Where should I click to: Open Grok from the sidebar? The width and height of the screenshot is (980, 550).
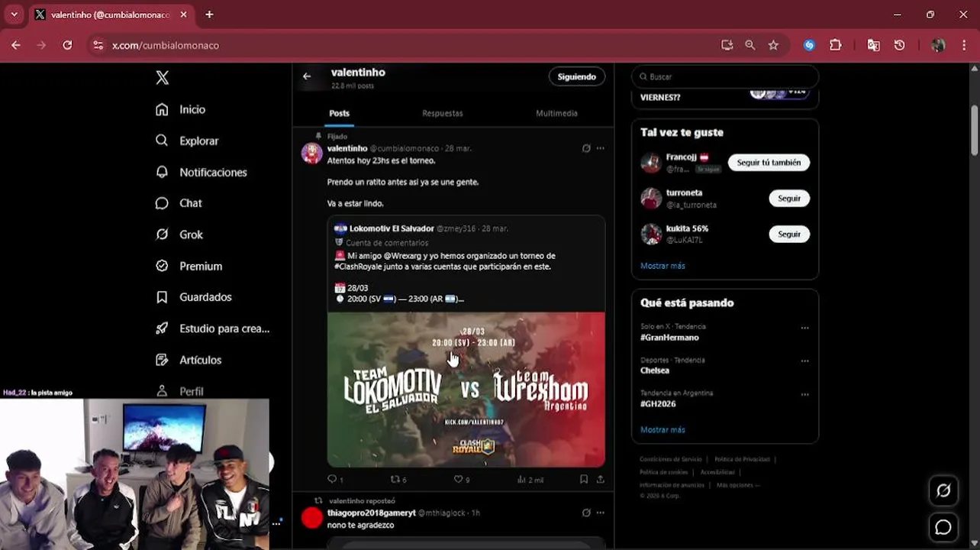(x=179, y=235)
